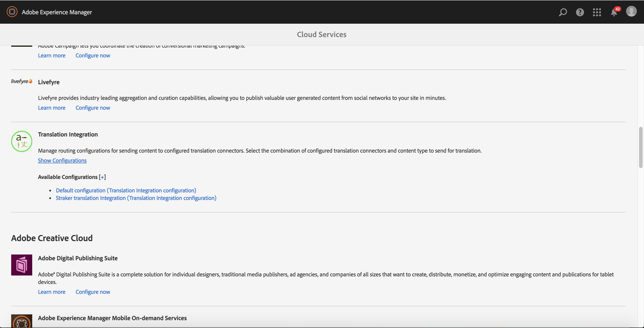This screenshot has width=644, height=328.
Task: Click the Adobe Experience Manager logo icon
Action: [12, 12]
